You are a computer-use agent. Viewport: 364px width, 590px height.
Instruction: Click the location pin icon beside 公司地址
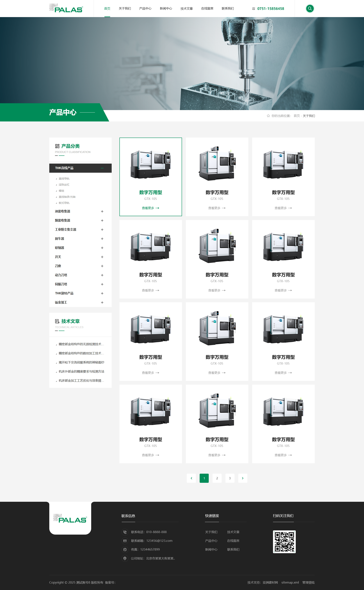(x=125, y=558)
